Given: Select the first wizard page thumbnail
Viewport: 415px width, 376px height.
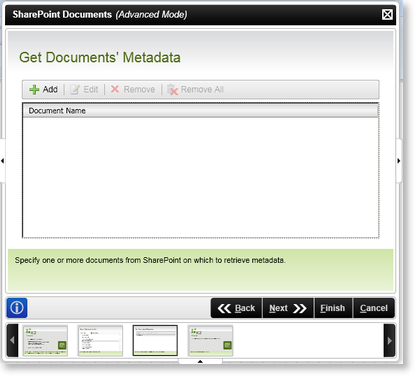Looking at the screenshot, I should click(45, 341).
